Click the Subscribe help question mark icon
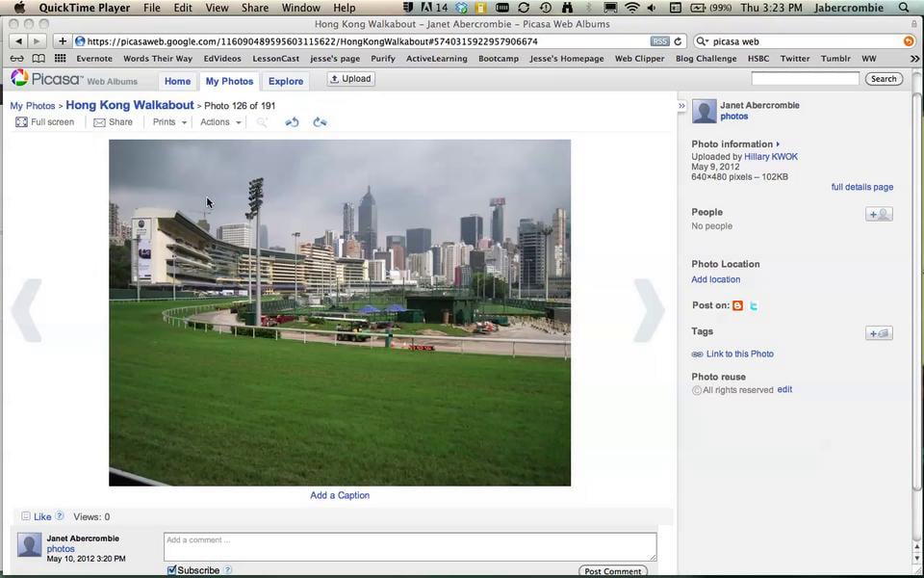This screenshot has width=924, height=578. [228, 569]
